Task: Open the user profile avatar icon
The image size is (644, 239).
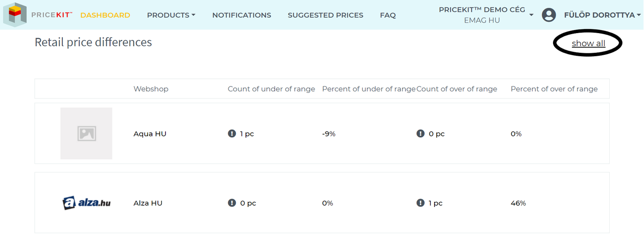Action: [549, 15]
